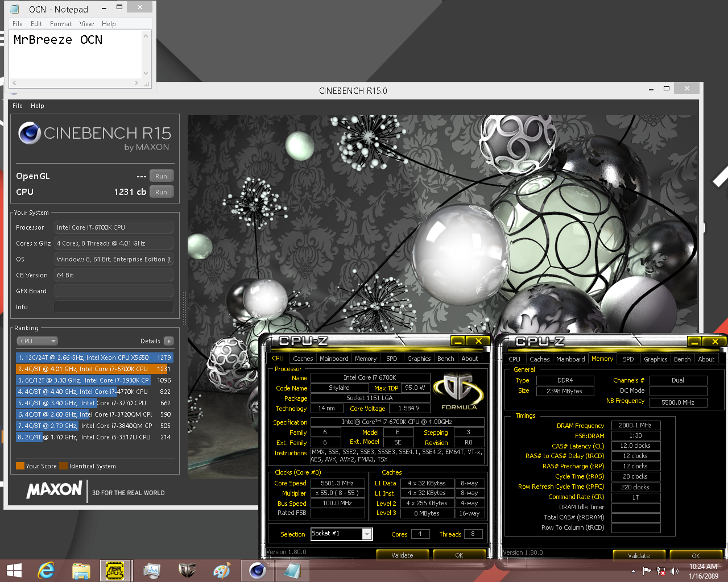The height and width of the screenshot is (582, 728).
Task: Open ASRock CPU-Z taskbar icon
Action: point(115,570)
